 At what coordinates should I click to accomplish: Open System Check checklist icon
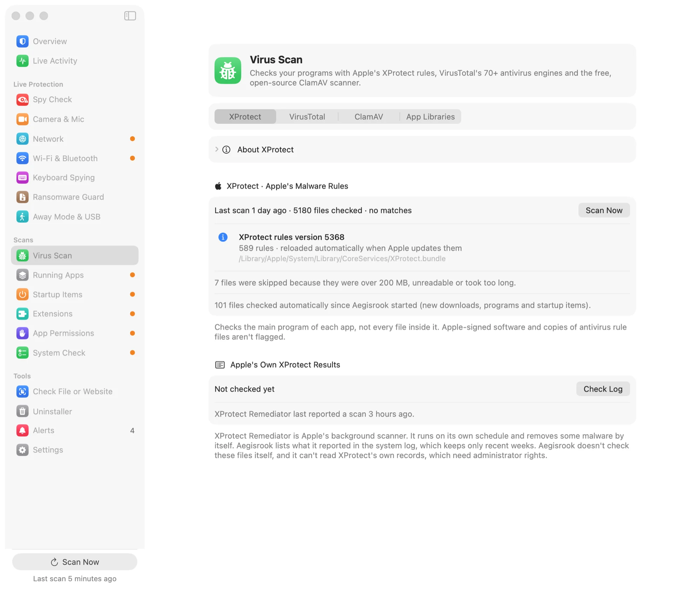click(22, 353)
